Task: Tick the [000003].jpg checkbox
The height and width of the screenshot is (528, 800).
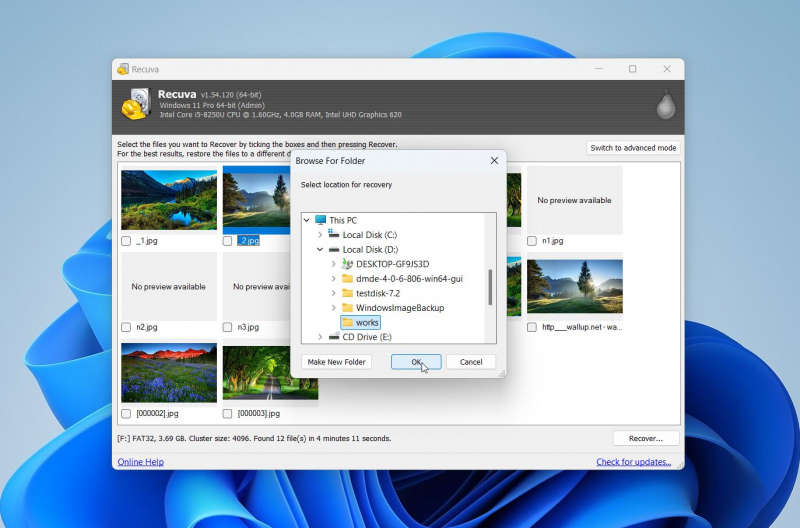Action: click(228, 414)
